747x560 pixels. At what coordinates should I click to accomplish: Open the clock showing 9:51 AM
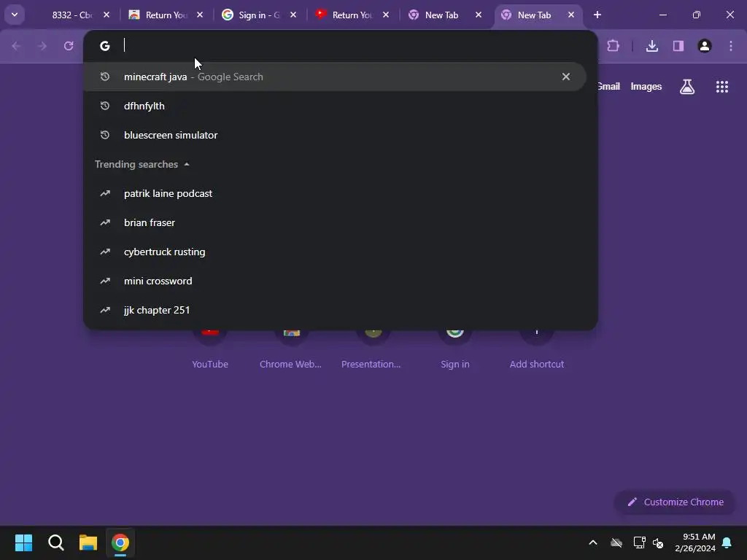[695, 542]
